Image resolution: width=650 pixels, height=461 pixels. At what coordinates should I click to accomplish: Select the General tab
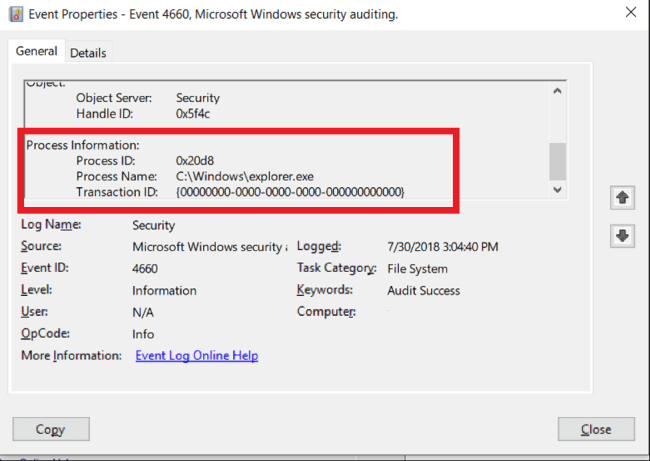pyautogui.click(x=36, y=51)
